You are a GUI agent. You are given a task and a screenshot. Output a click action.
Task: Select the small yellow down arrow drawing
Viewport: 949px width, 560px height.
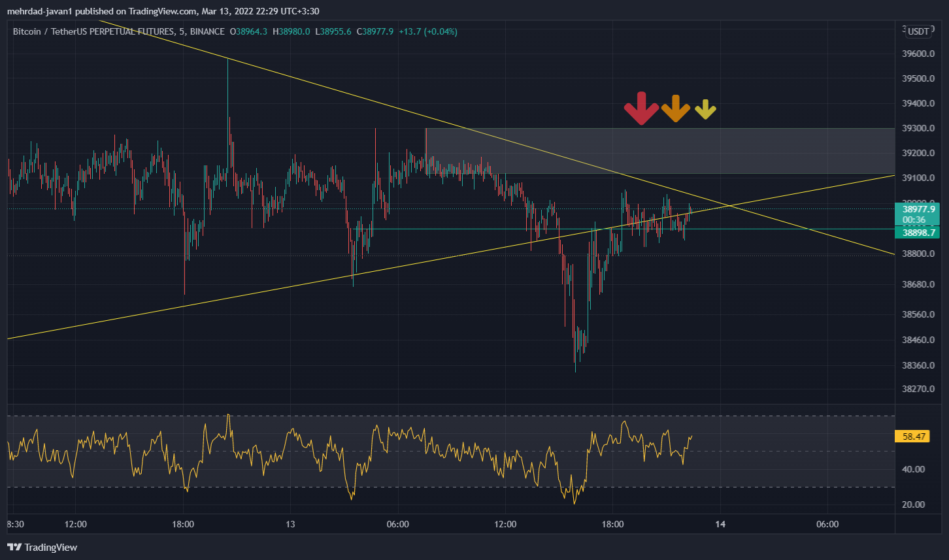(705, 110)
